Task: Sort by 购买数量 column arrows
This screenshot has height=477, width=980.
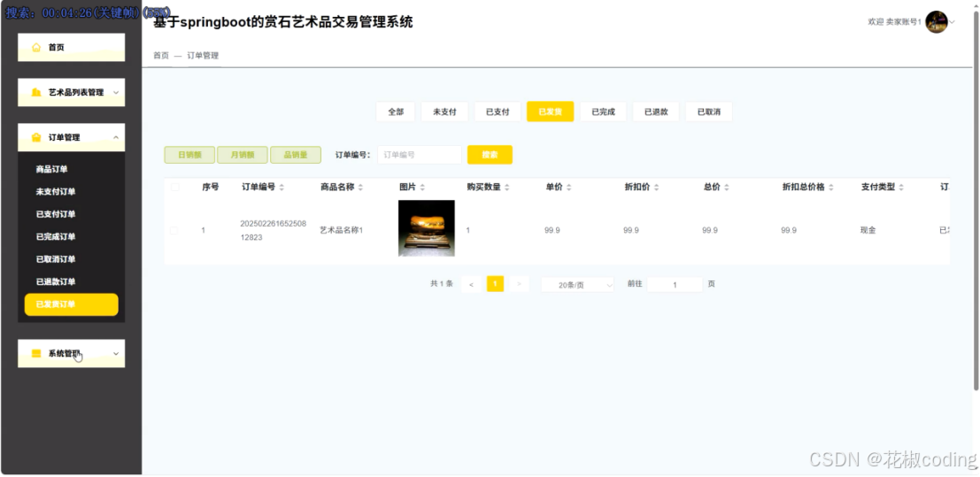Action: [507, 188]
